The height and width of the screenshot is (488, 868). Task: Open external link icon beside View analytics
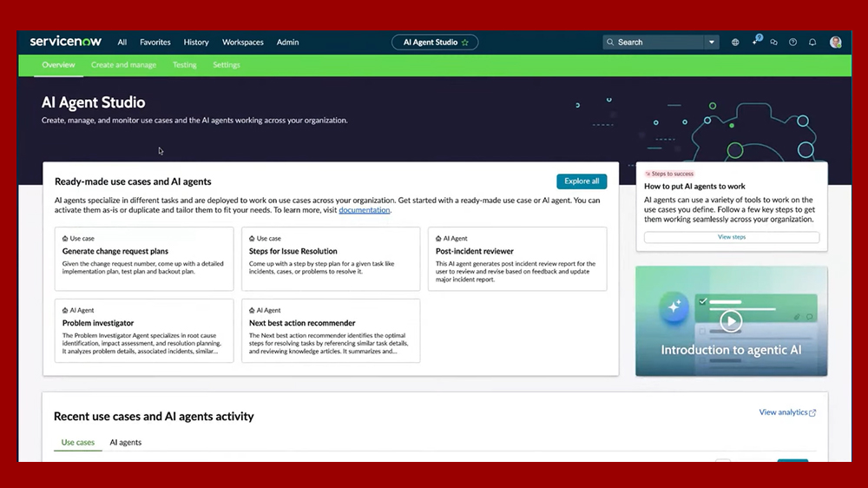[x=812, y=412]
